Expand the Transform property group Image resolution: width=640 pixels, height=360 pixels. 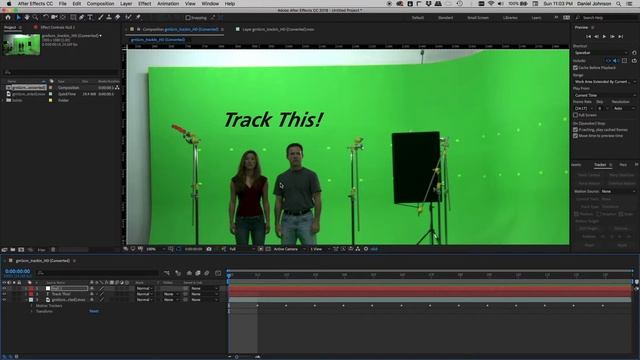tap(32, 311)
